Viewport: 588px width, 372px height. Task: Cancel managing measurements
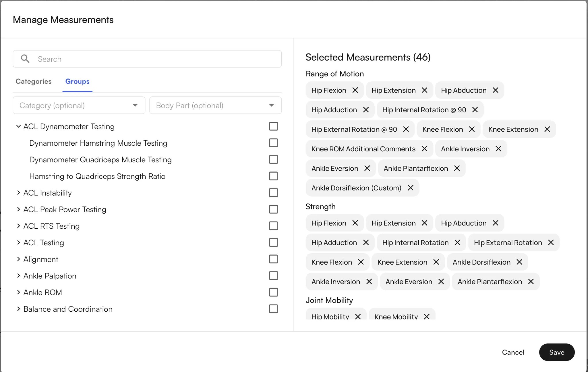click(x=513, y=352)
